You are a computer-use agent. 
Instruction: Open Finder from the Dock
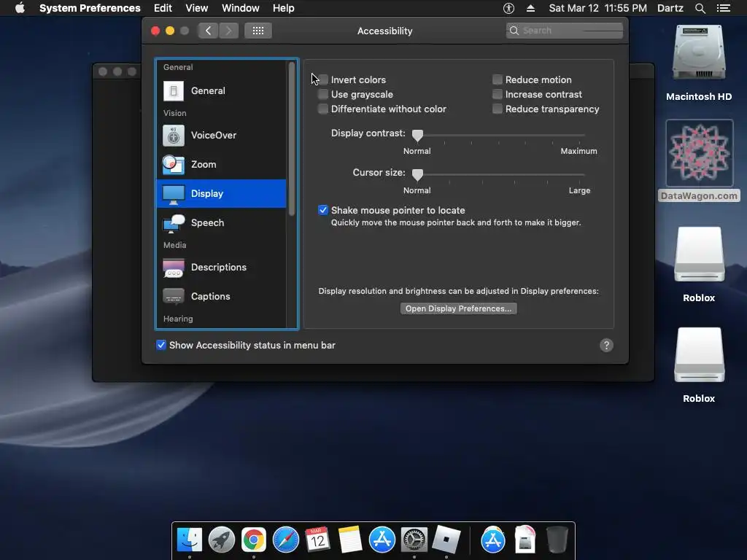point(190,540)
